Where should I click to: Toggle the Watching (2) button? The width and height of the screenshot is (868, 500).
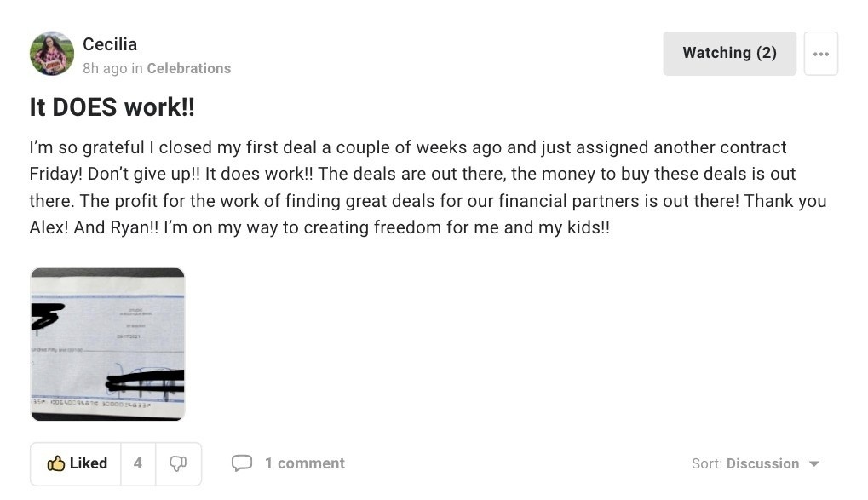(730, 53)
